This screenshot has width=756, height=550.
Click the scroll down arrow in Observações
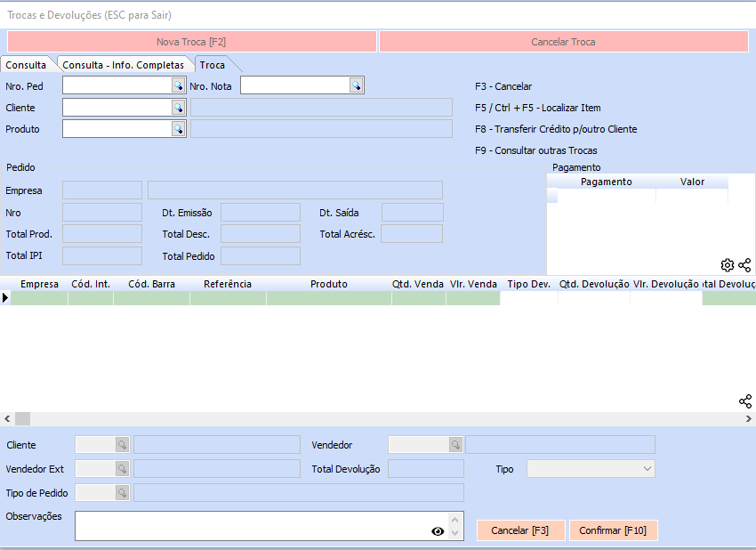point(456,533)
